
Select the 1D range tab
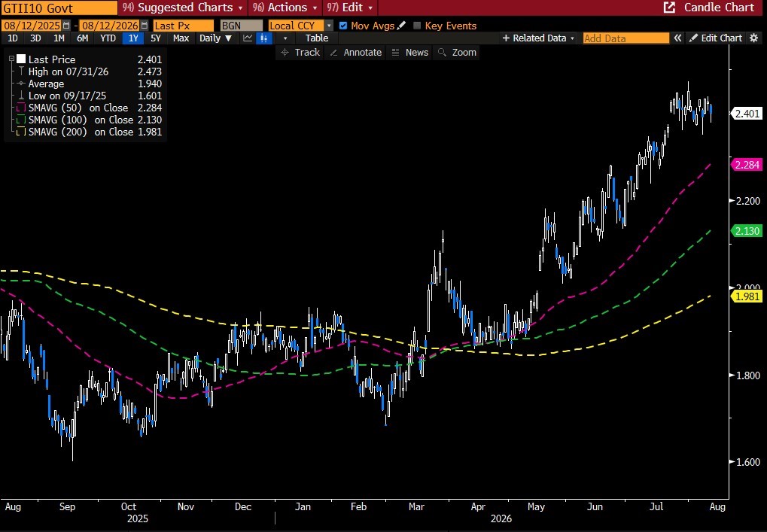coord(13,38)
